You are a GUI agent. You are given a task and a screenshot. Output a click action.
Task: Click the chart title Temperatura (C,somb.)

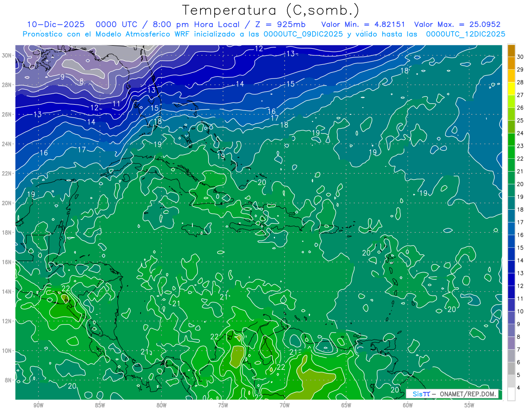[271, 10]
